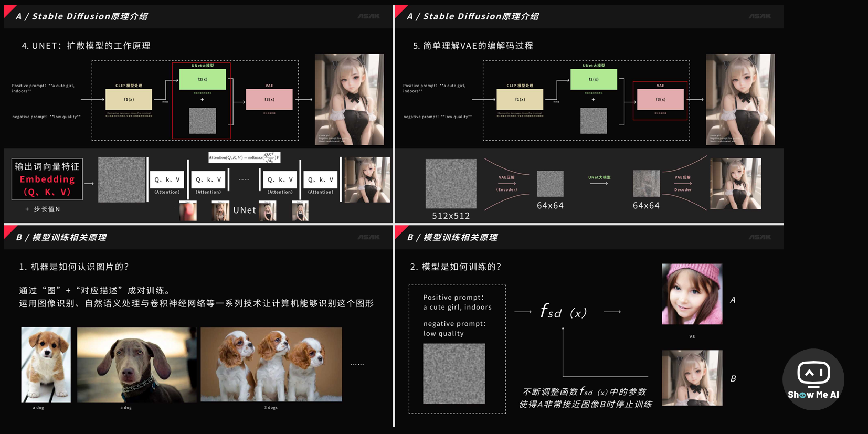Select the "UNet" label below the attention blocks
Screen dimensions: 868x434
point(245,210)
